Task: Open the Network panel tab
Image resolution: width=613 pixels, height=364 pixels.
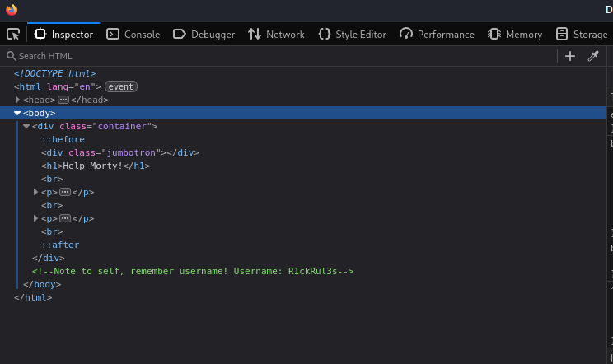Action: pos(276,34)
